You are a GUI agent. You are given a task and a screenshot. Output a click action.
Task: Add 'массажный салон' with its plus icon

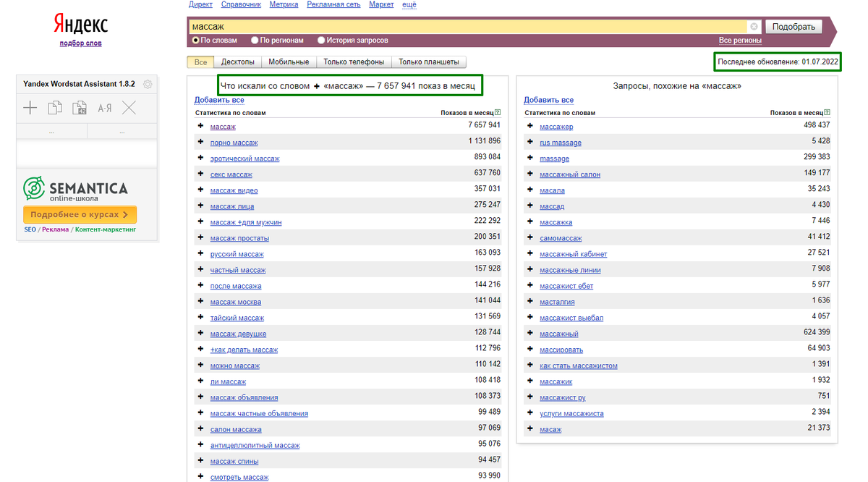pyautogui.click(x=529, y=174)
